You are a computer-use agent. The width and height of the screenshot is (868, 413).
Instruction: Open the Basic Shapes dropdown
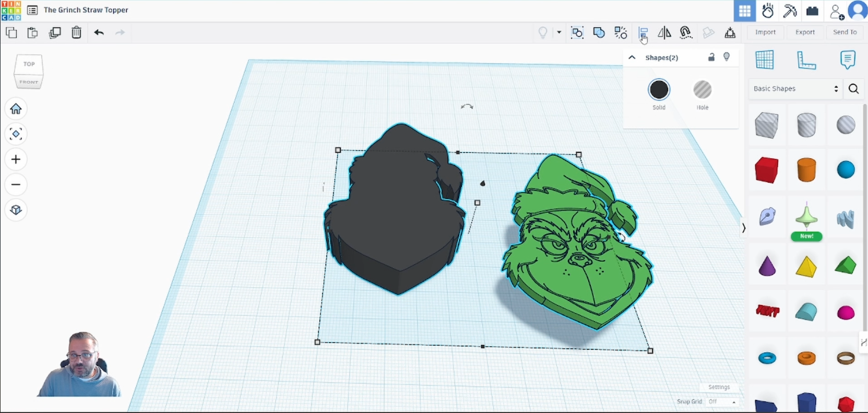pyautogui.click(x=795, y=89)
